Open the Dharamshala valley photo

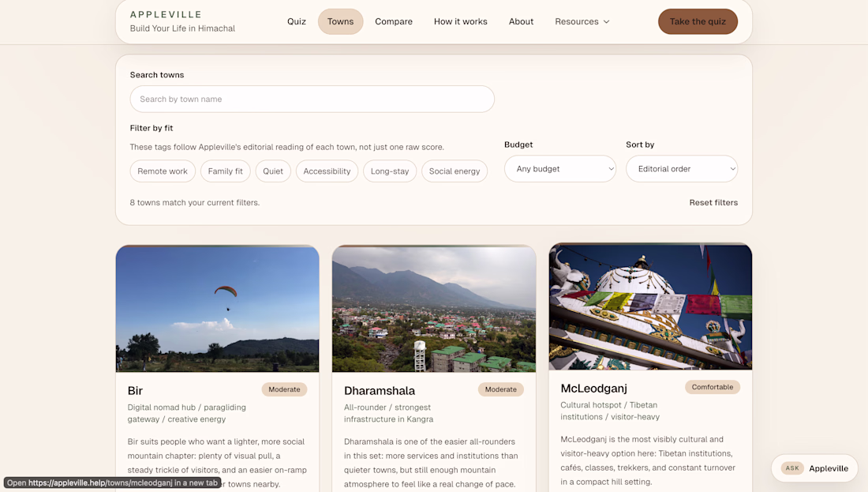tap(434, 309)
